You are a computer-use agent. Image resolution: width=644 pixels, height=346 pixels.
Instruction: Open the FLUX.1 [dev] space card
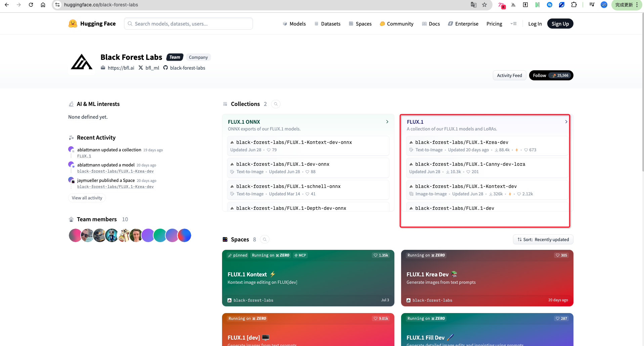pyautogui.click(x=308, y=330)
